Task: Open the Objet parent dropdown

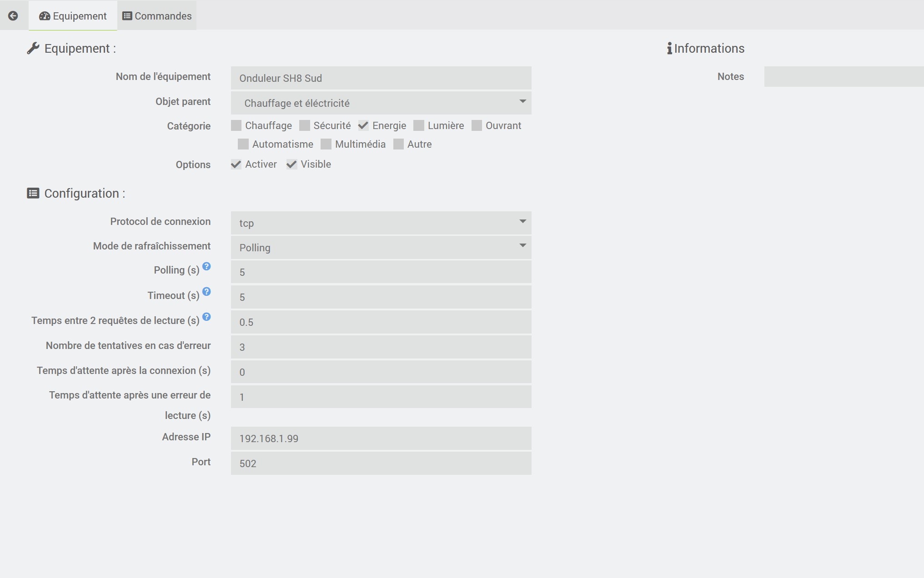Action: (x=381, y=103)
